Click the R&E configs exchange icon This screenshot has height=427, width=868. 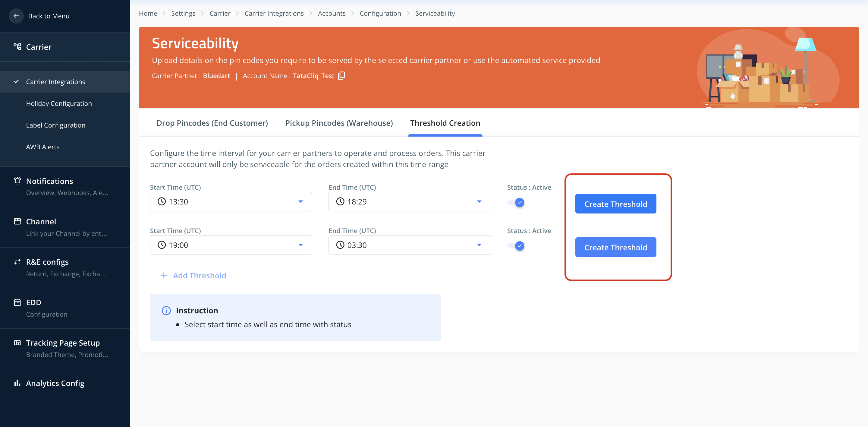[x=17, y=261]
